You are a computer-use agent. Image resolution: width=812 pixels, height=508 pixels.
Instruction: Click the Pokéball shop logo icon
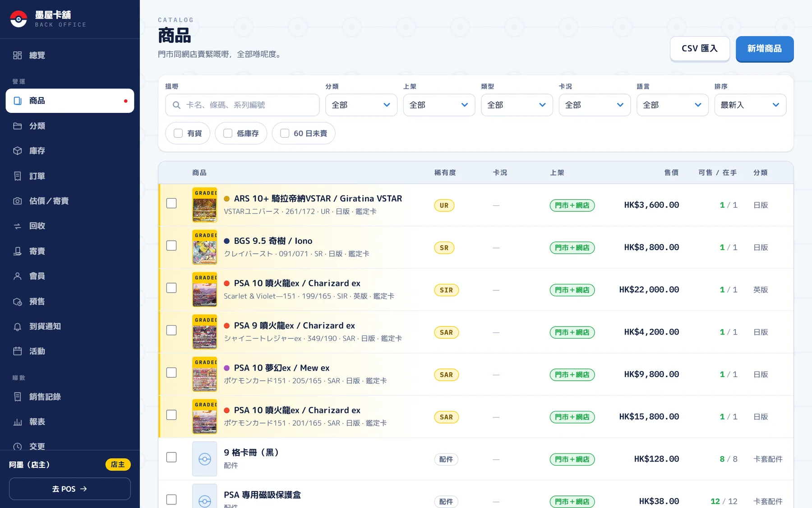(18, 19)
